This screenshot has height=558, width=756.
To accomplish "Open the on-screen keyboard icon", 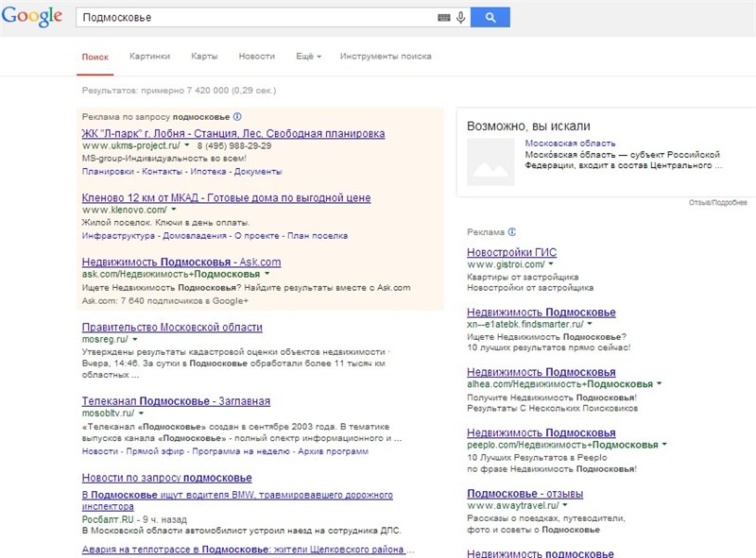I will [x=443, y=18].
